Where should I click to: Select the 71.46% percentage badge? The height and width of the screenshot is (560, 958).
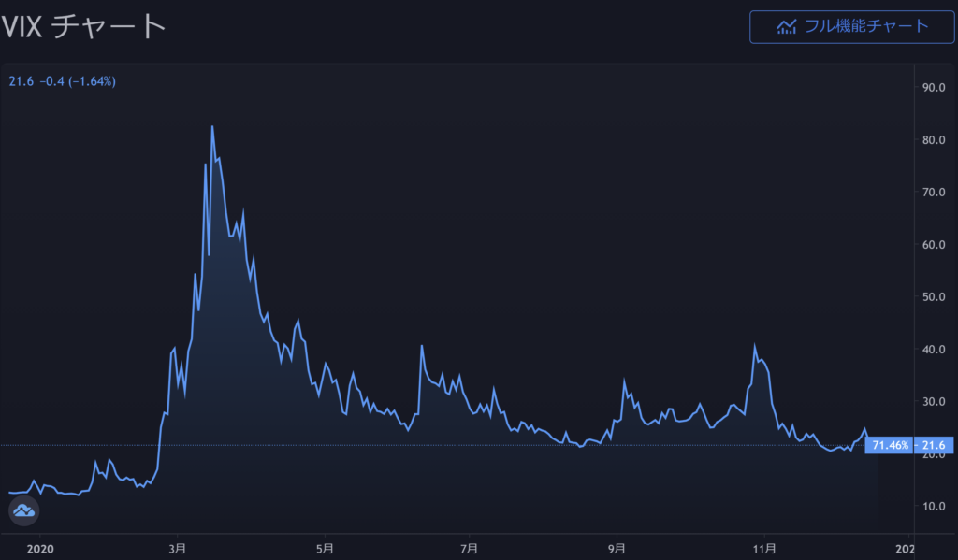pyautogui.click(x=890, y=445)
